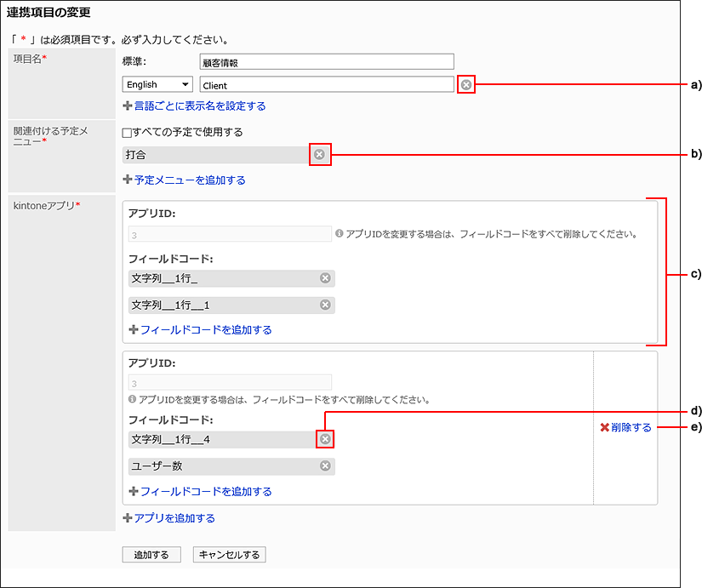Click info icon beside second アプリID note
This screenshot has width=702, height=588.
point(132,399)
